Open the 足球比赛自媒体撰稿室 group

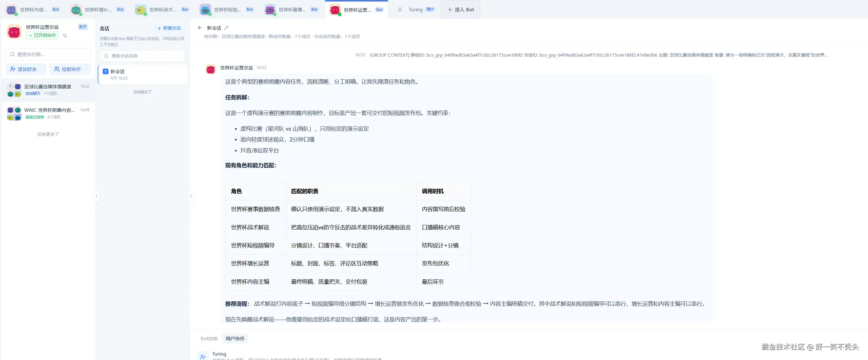coord(48,90)
